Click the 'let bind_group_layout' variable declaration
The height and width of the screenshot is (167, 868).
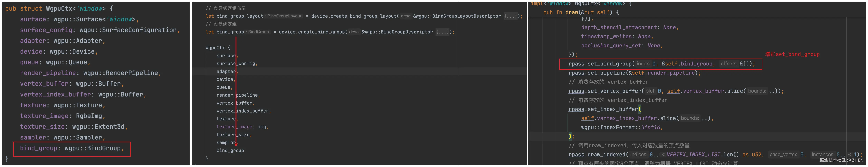pyautogui.click(x=234, y=16)
